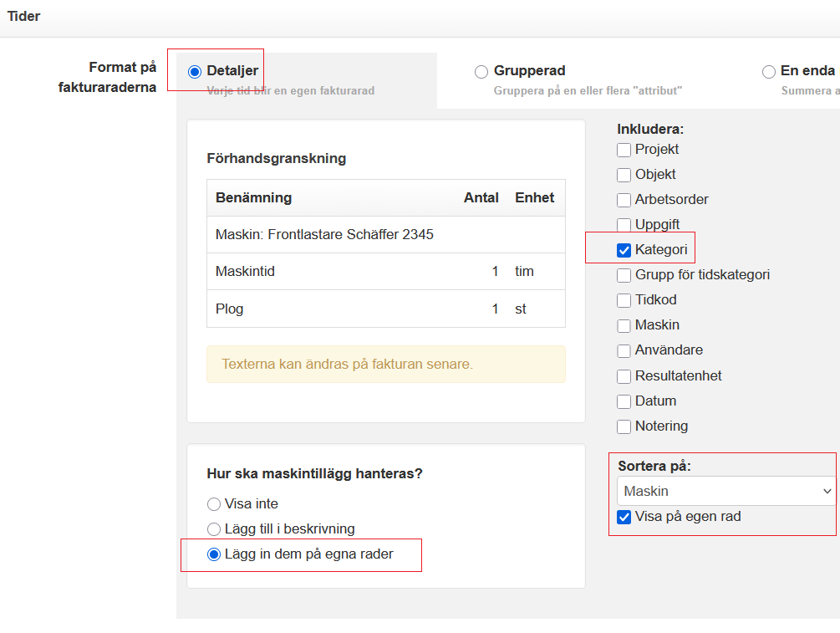Enable the Projekt checkbox
This screenshot has width=840, height=633.
coord(624,151)
